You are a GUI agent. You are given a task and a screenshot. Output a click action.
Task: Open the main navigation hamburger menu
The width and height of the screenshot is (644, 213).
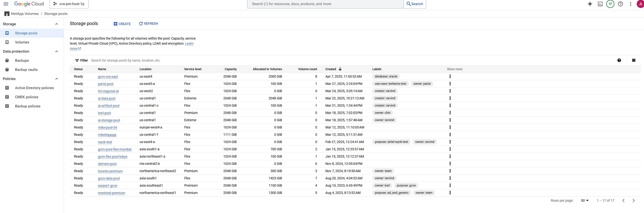[6, 4]
